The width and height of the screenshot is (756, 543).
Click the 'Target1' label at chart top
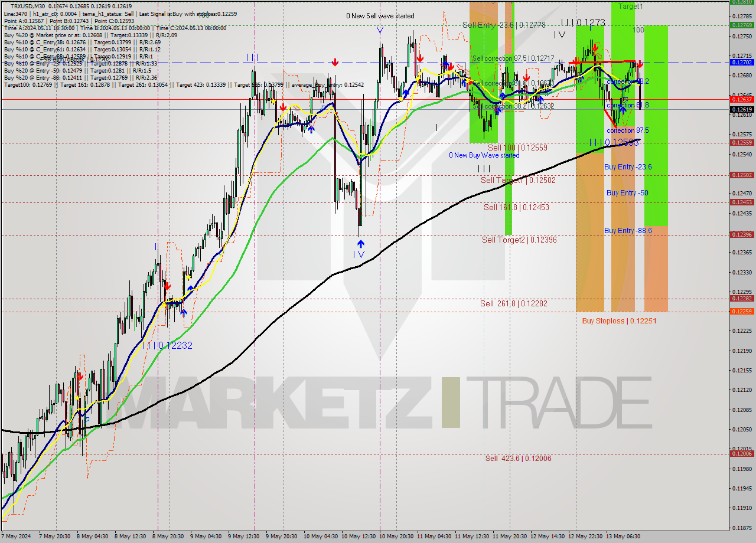click(631, 6)
